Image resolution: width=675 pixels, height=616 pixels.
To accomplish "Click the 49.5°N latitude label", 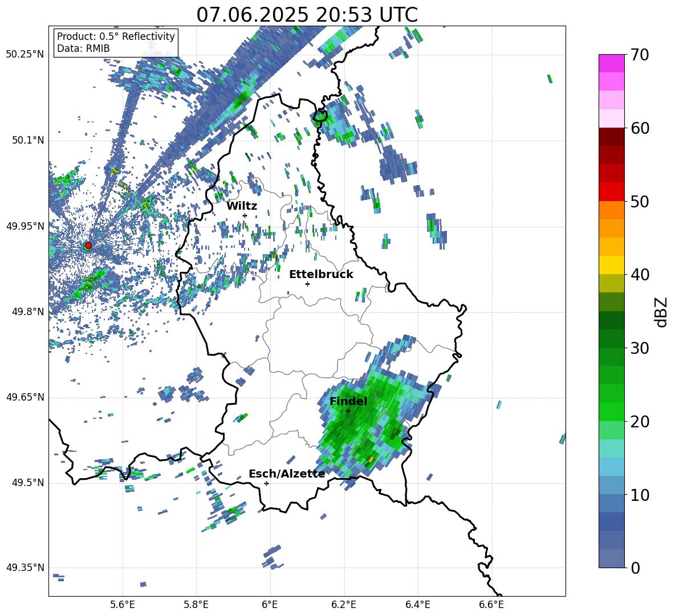I will (27, 483).
